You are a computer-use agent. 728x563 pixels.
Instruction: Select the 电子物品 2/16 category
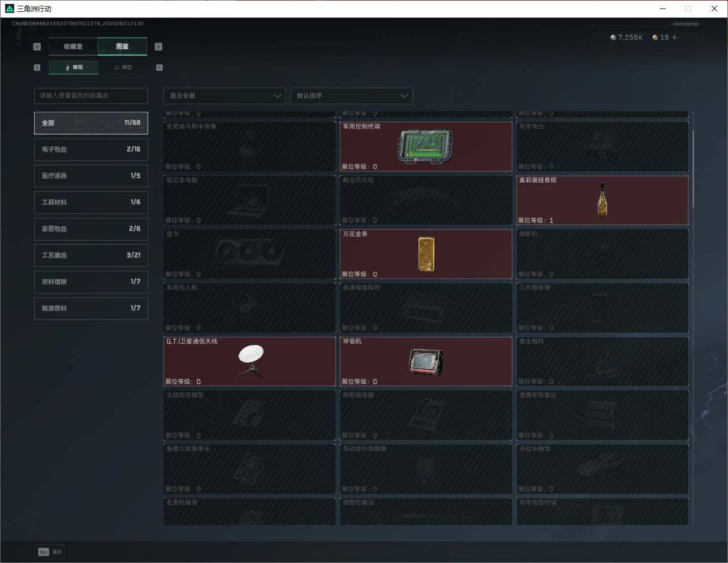click(x=91, y=149)
